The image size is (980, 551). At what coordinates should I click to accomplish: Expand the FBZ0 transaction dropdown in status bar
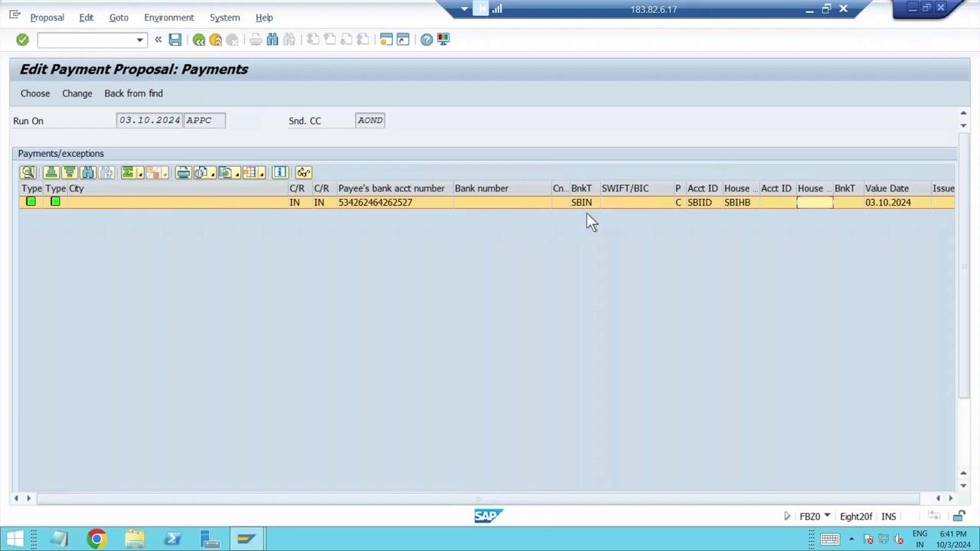click(827, 516)
